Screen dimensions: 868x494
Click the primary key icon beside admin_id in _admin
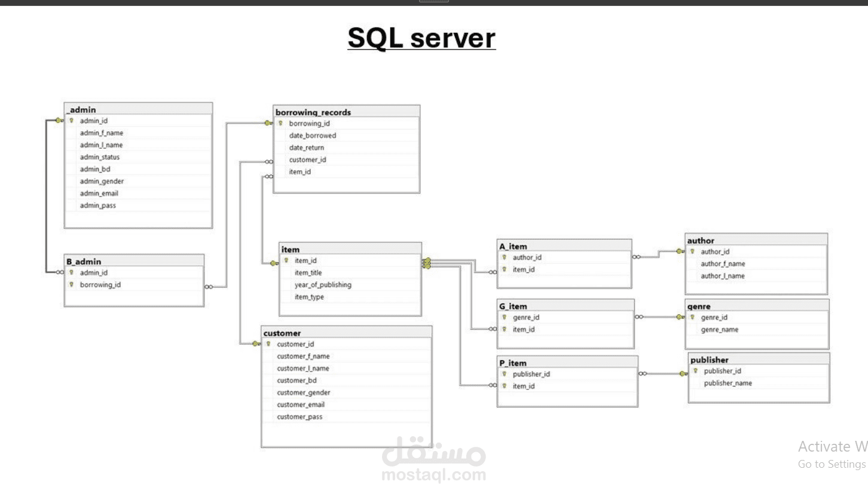pyautogui.click(x=71, y=121)
